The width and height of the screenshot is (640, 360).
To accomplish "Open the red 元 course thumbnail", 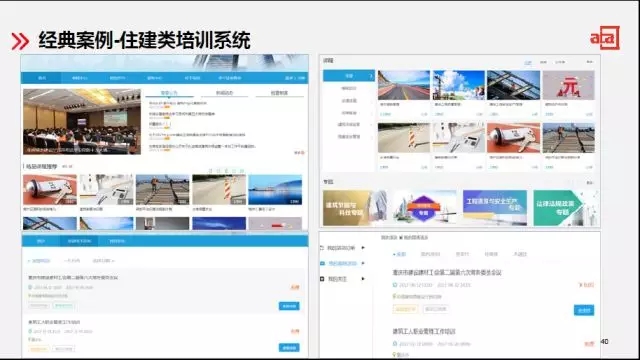I will point(569,85).
